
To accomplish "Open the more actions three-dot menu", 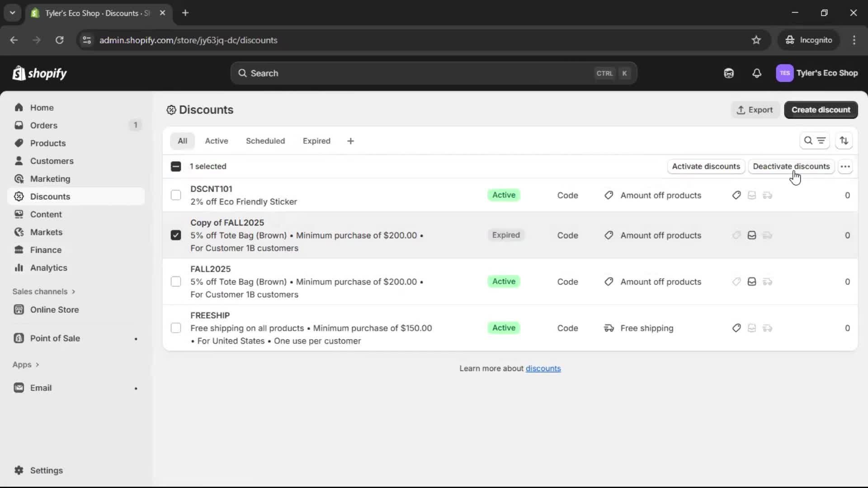I will [x=846, y=166].
